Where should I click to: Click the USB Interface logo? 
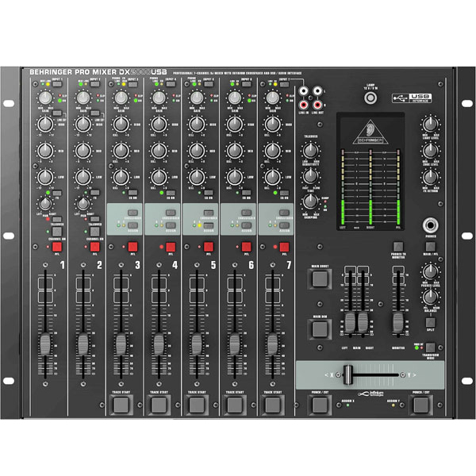(412, 98)
